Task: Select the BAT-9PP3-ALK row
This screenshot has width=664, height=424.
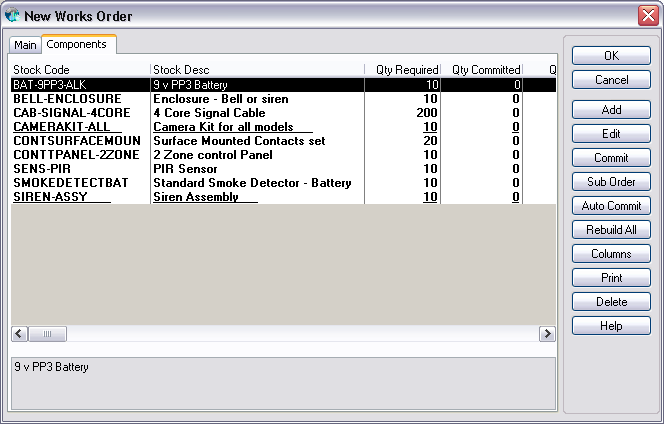Action: click(x=283, y=85)
